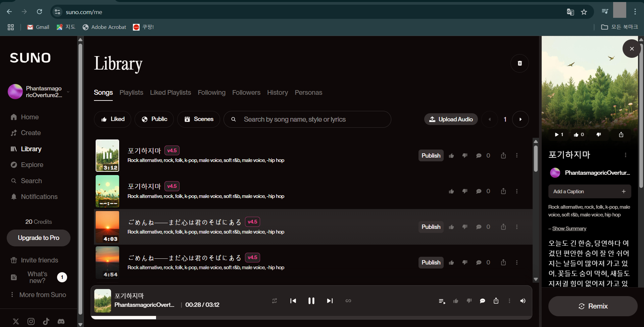Share the song from the player bar
This screenshot has height=327, width=644.
click(496, 301)
